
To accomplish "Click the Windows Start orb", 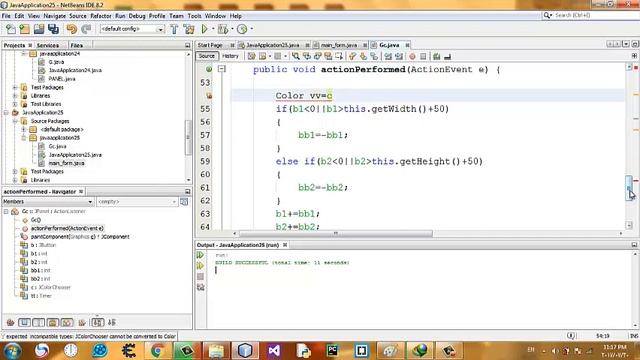I will (12, 351).
